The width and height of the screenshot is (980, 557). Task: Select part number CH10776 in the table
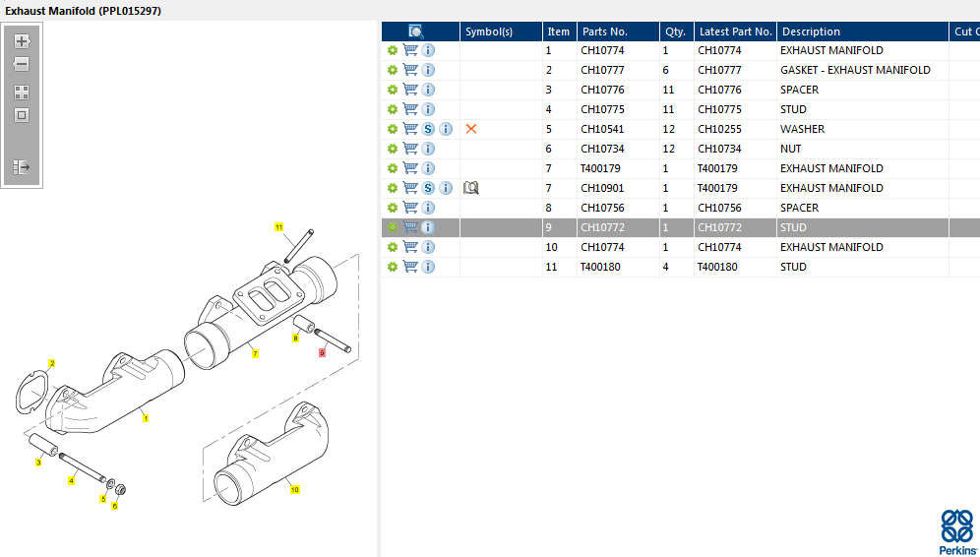tap(602, 90)
